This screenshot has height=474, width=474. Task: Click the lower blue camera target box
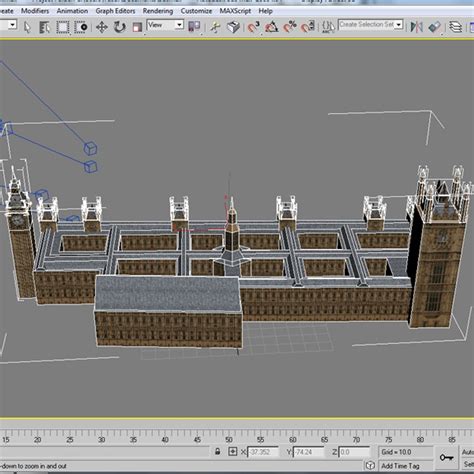90,166
